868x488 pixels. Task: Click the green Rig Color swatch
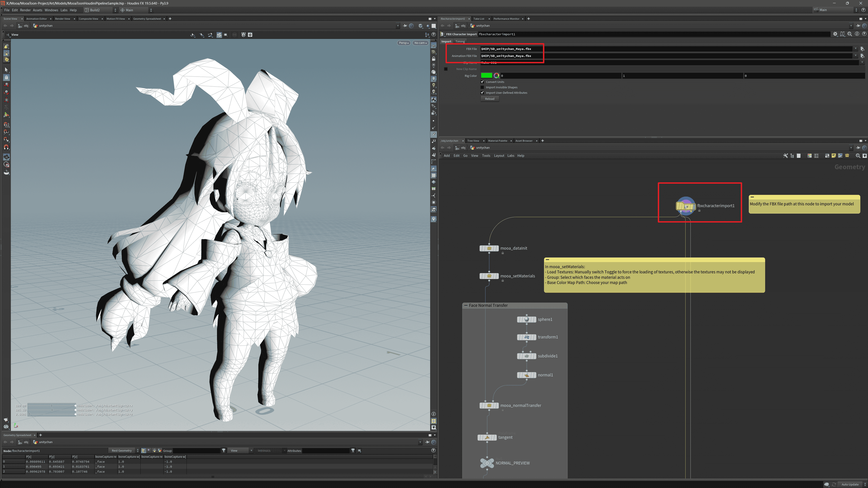486,76
